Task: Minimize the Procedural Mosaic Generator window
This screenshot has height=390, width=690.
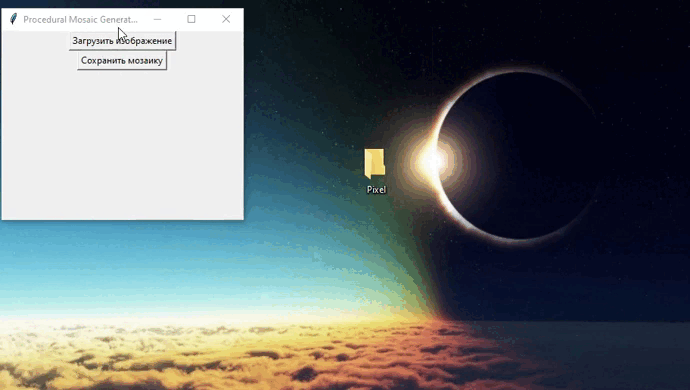Action: 157,19
